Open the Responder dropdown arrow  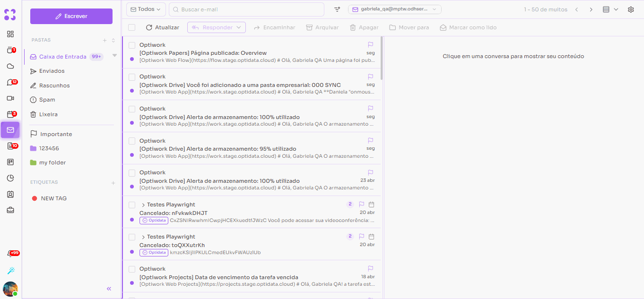pyautogui.click(x=239, y=27)
